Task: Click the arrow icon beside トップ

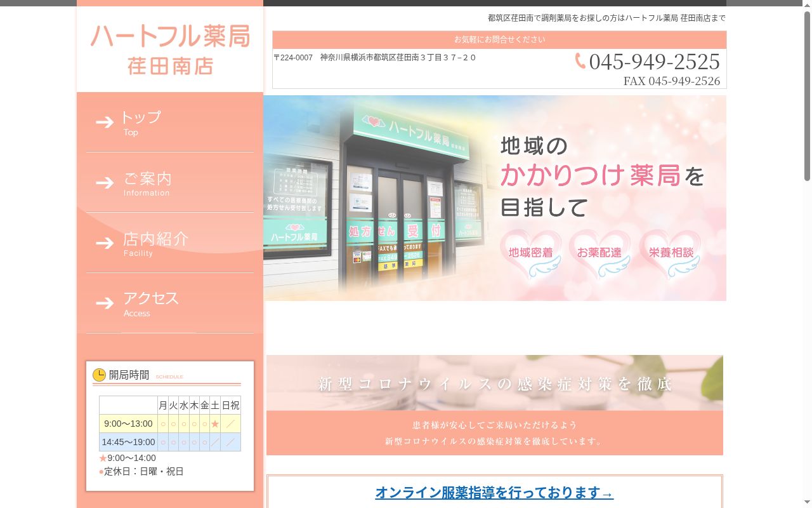Action: (x=105, y=122)
